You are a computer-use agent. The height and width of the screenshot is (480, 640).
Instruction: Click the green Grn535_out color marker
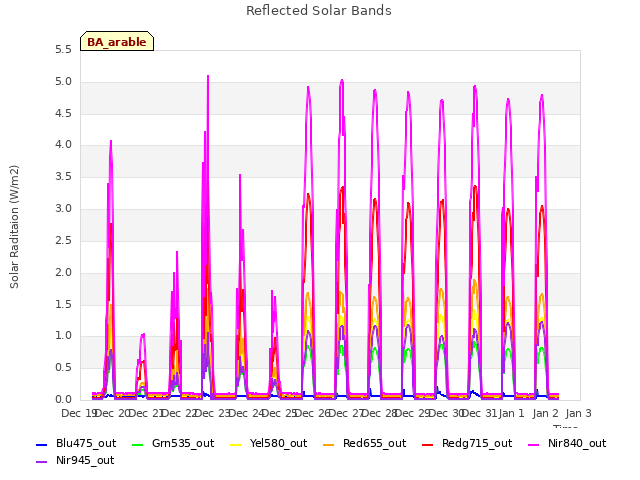click(x=138, y=444)
